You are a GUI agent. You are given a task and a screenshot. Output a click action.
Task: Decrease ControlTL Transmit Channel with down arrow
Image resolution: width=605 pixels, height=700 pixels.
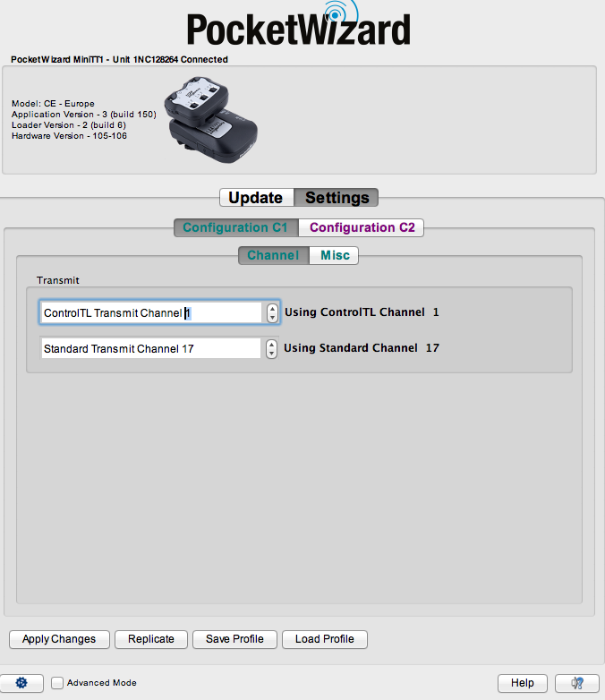(272, 318)
